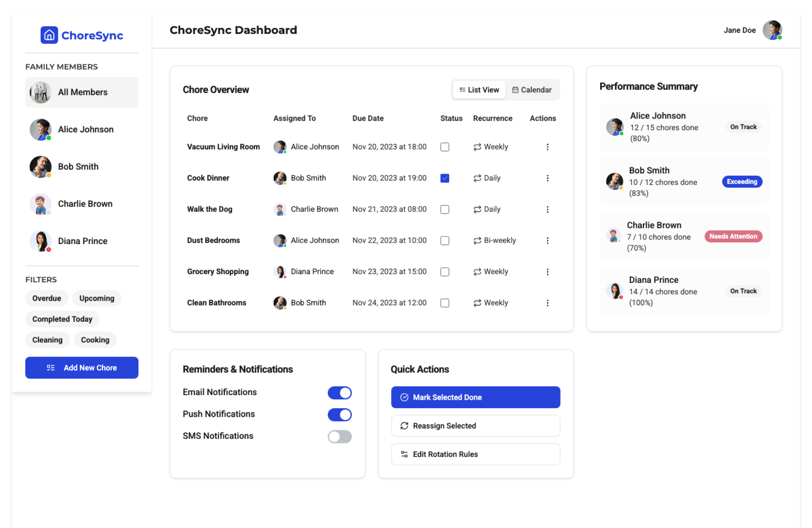Click the recurrence icon for Vacuum Living Room
Screen dimensions: 812x528
477,147
